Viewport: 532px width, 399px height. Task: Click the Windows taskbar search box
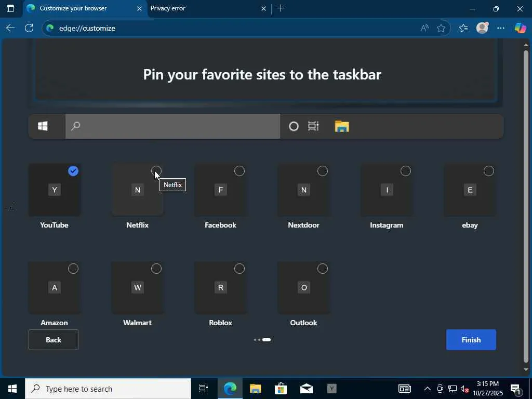tap(108, 389)
